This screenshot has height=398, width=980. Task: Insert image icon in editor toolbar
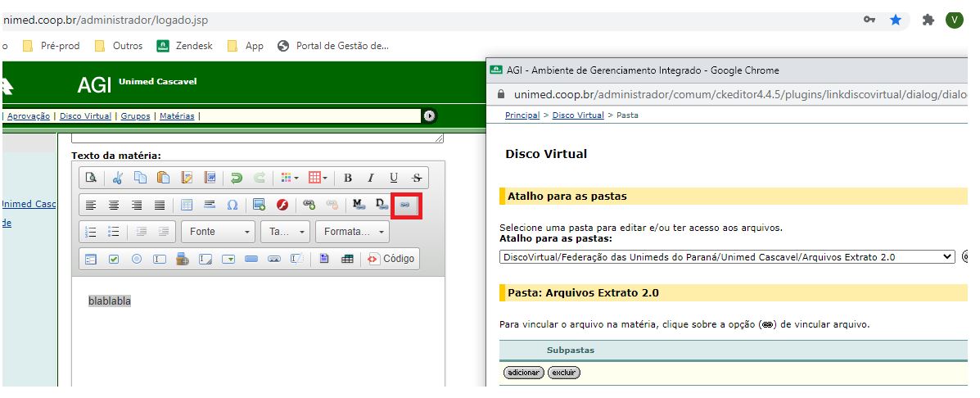(x=259, y=205)
